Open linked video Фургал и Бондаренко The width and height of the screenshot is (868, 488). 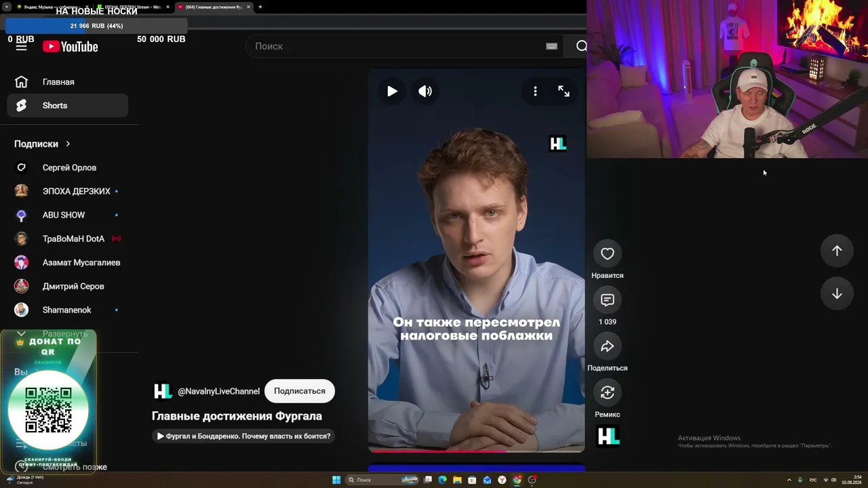[244, 436]
